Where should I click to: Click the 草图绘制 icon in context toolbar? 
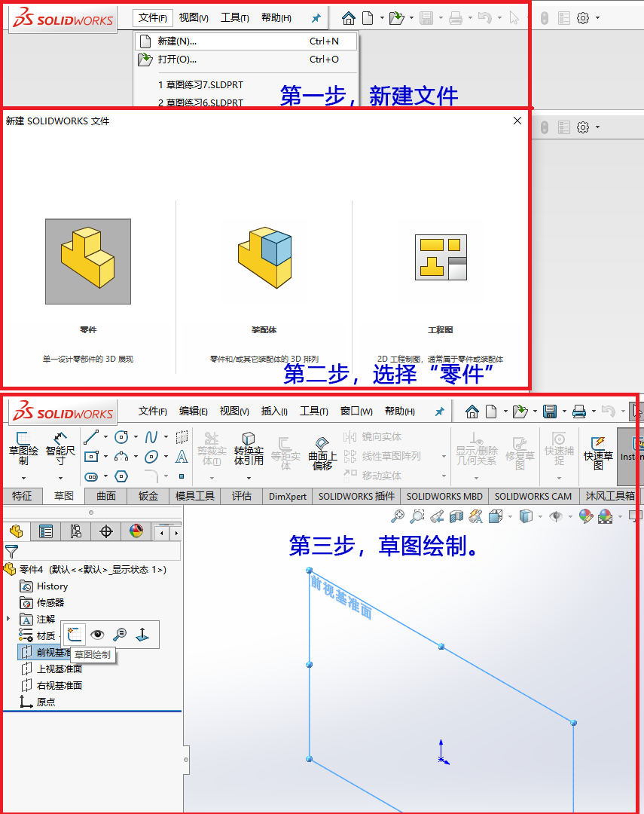75,635
